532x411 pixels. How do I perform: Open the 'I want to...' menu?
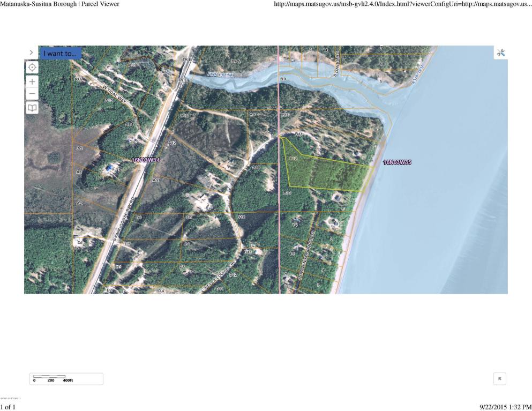(x=60, y=53)
